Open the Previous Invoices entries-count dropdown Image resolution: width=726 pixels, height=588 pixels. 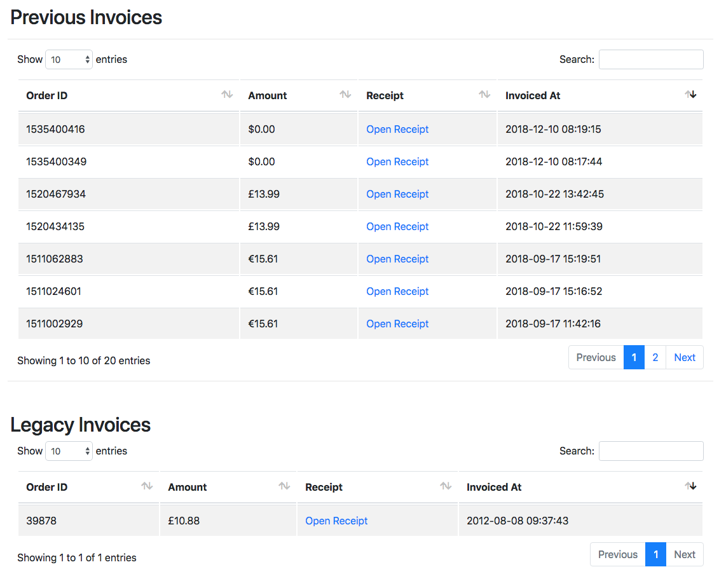point(69,59)
